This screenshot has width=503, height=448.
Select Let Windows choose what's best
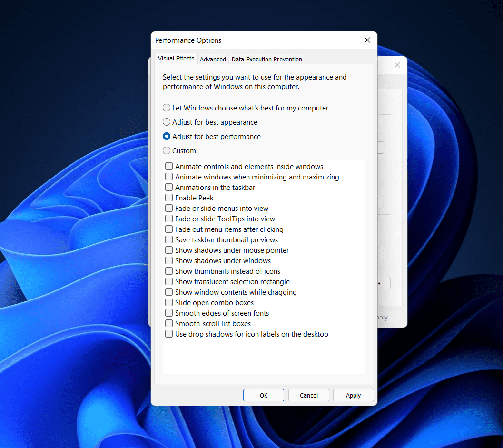[x=167, y=108]
